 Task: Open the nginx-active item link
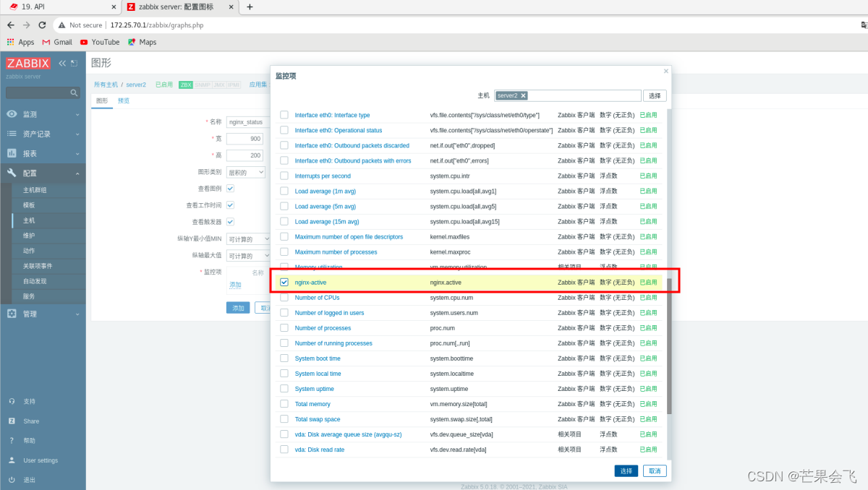point(311,282)
